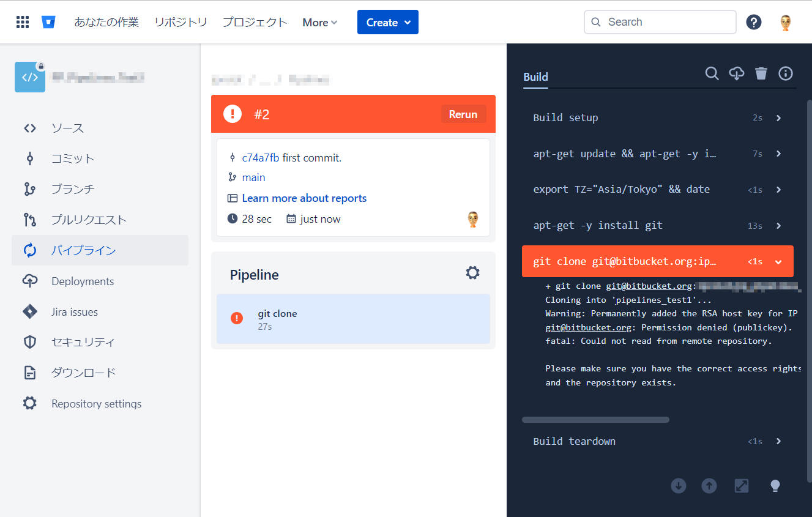This screenshot has width=812, height=517.
Task: Go to プルリクエスト in the sidebar
Action: (89, 220)
